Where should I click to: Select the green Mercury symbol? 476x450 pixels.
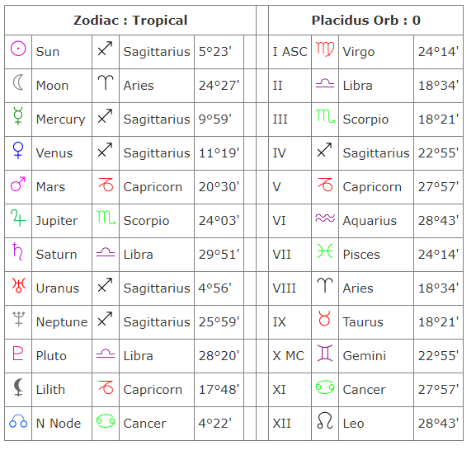18,116
